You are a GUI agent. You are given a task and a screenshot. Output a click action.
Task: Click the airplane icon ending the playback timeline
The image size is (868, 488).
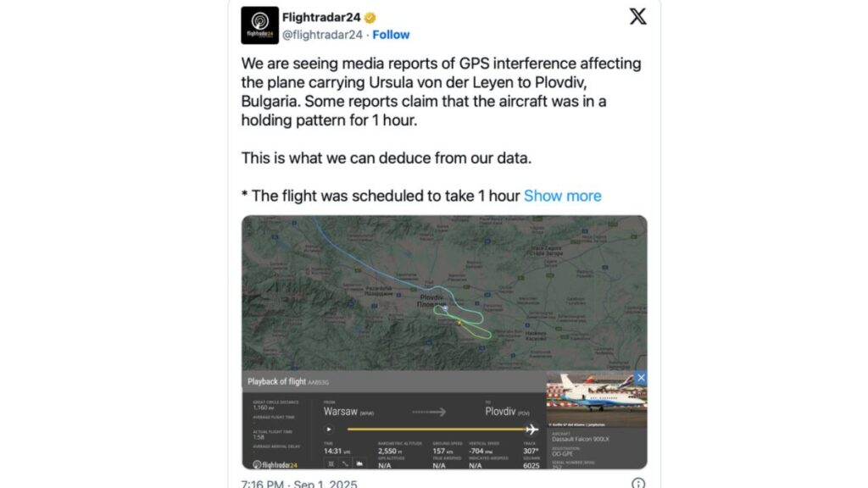tap(531, 430)
